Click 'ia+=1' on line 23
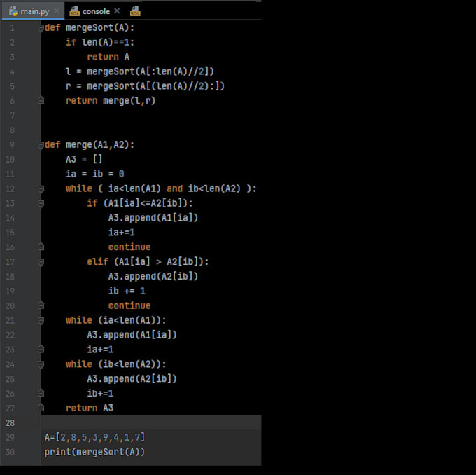The height and width of the screenshot is (475, 476). pyautogui.click(x=100, y=350)
